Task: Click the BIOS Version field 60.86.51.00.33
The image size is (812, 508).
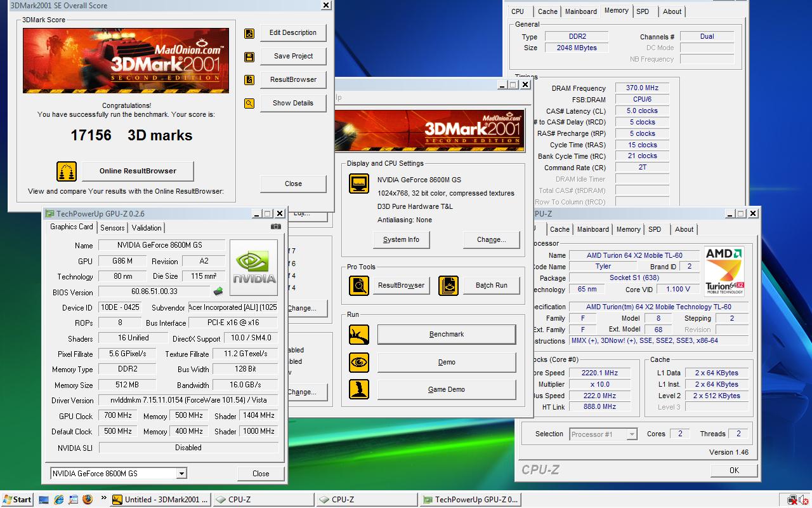Action: (154, 291)
